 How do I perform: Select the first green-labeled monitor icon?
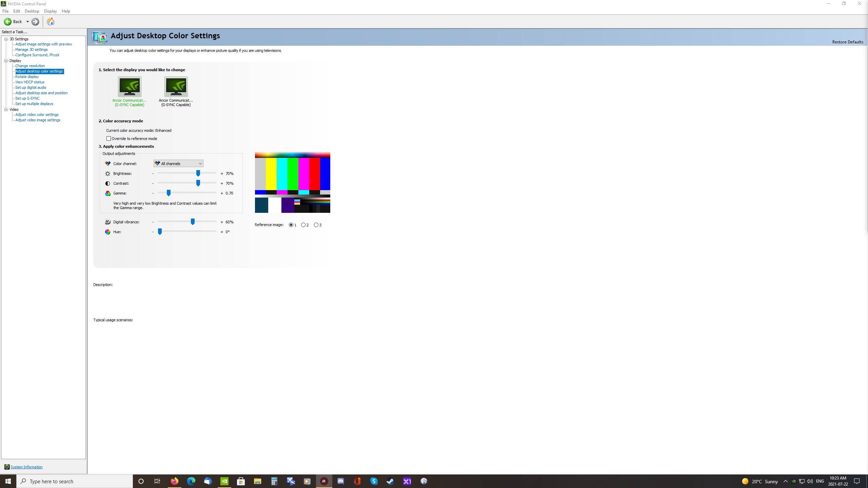(130, 87)
